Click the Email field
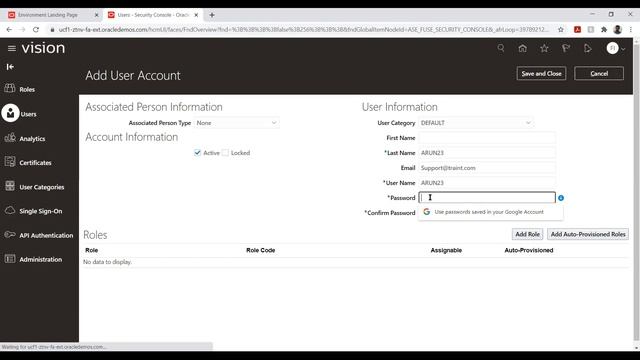This screenshot has width=640, height=360. (x=487, y=168)
